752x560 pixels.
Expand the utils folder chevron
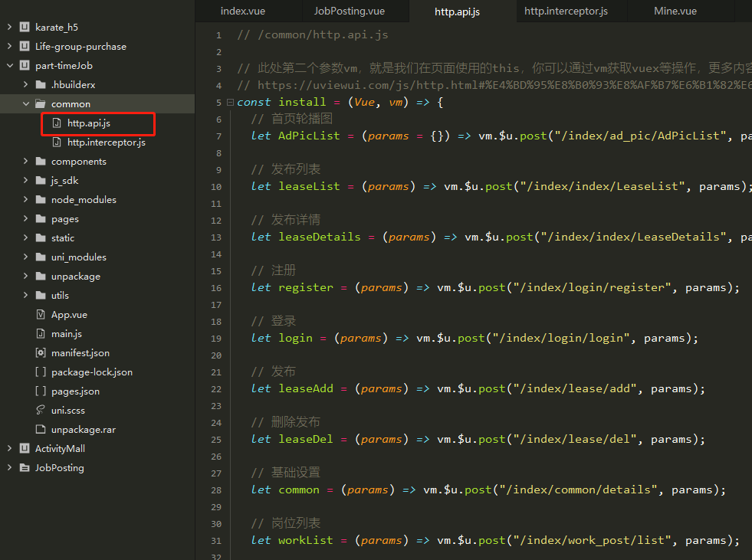25,296
